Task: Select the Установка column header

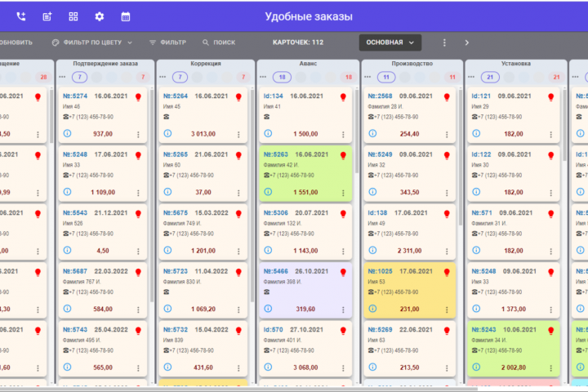Action: (516, 64)
